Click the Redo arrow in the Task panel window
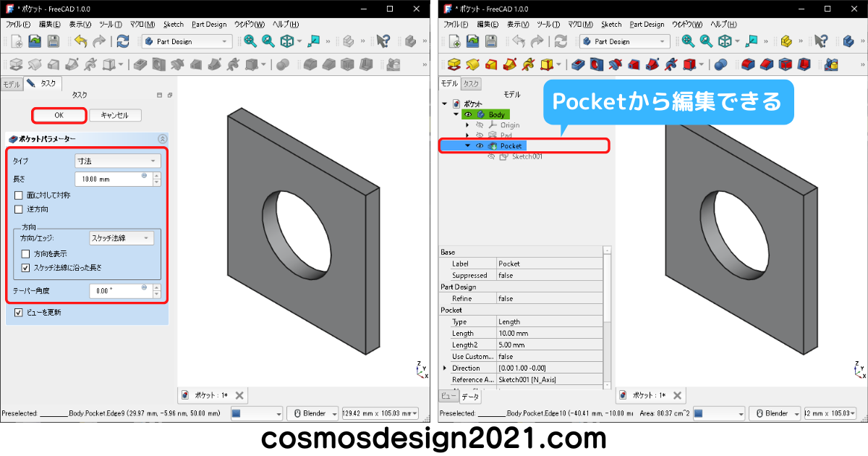Image resolution: width=868 pixels, height=456 pixels. click(x=99, y=41)
